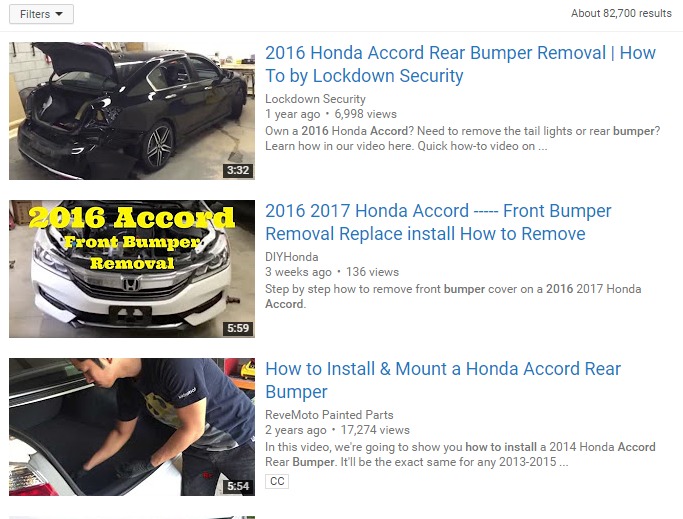Click the black Accord rear bumper thumbnail
683x519 pixels.
[x=132, y=111]
